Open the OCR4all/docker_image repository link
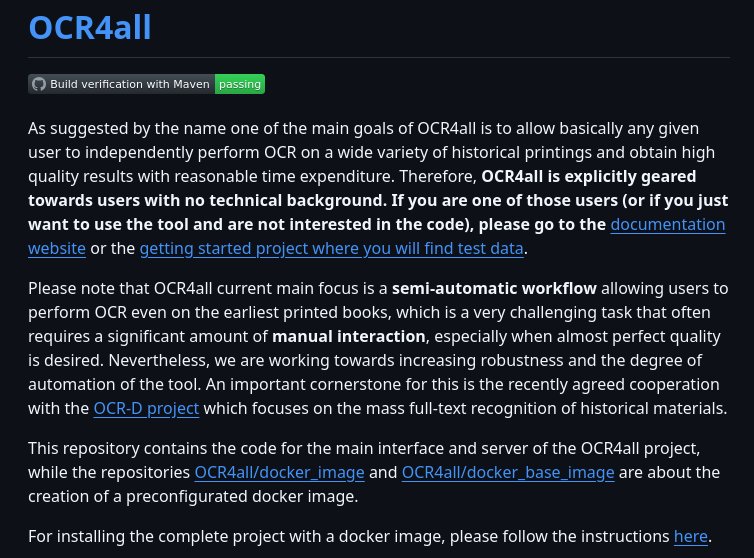Viewport: 754px width, 558px height. (x=279, y=472)
